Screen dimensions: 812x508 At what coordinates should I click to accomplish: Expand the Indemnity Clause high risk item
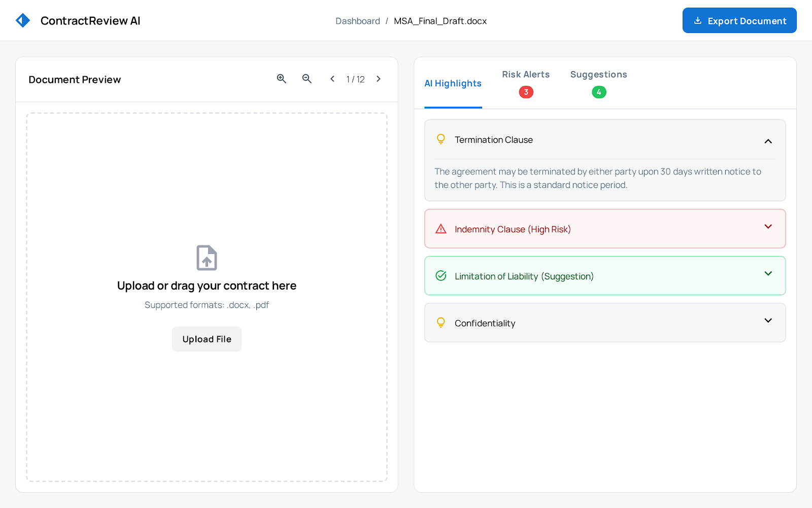[768, 227]
